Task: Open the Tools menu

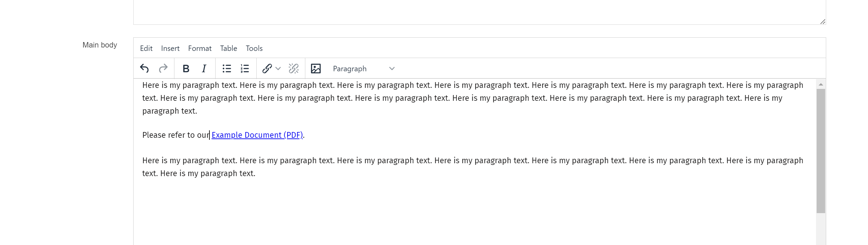Action: 254,48
